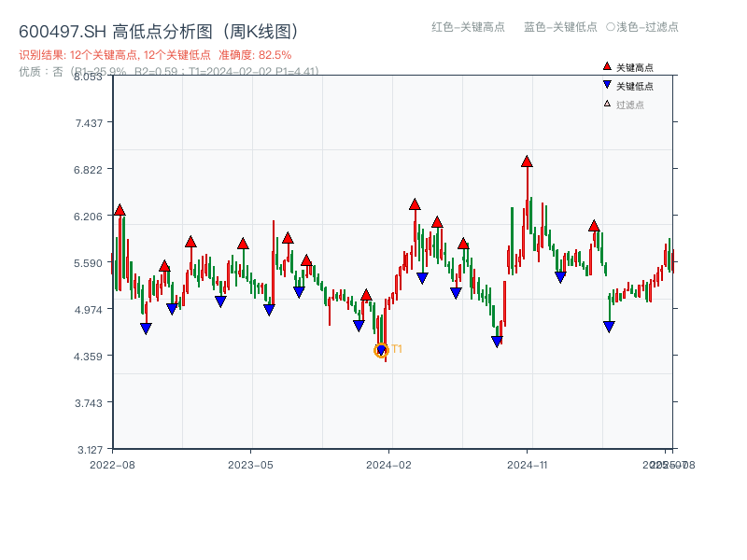Click the 红色-关键高点 header legend text

pyautogui.click(x=468, y=27)
